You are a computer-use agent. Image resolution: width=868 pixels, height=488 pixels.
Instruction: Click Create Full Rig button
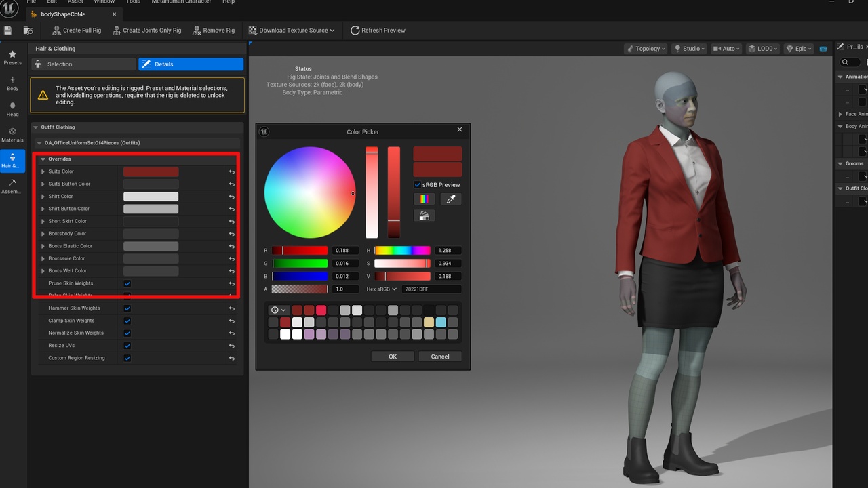(x=77, y=30)
